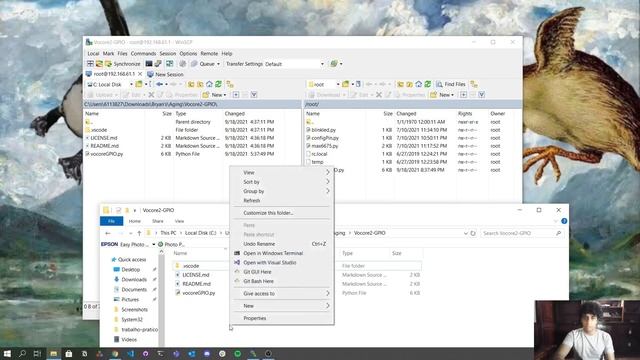Toggle the local directory tree icon
The width and height of the screenshot is (640, 360).
pyautogui.click(x=230, y=84)
